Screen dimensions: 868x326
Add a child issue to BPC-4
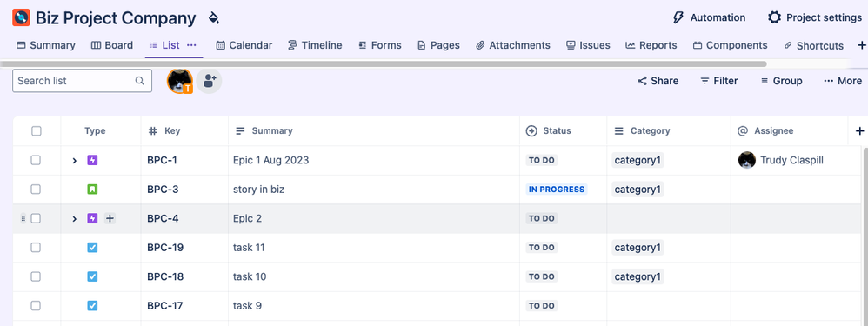coord(110,218)
